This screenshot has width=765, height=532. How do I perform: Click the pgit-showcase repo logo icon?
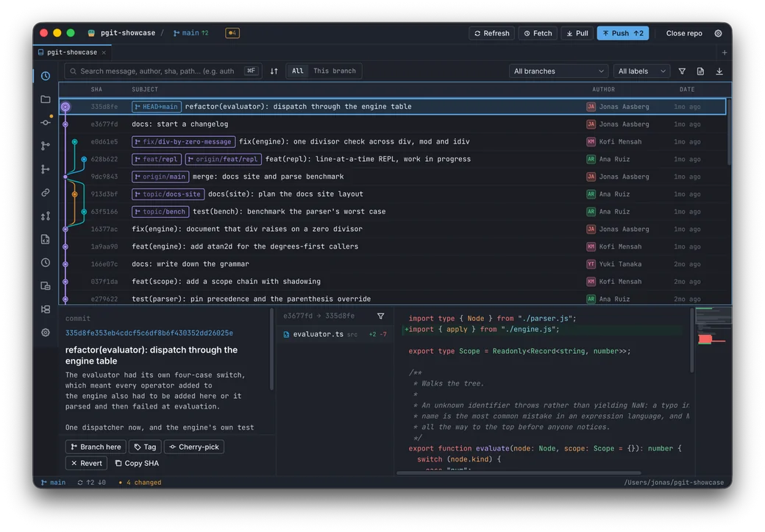pos(91,33)
